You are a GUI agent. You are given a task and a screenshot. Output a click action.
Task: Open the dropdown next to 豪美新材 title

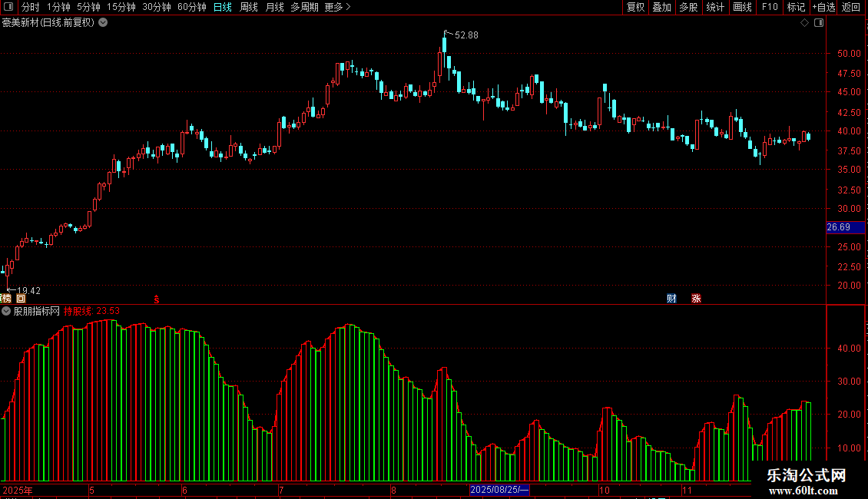103,23
